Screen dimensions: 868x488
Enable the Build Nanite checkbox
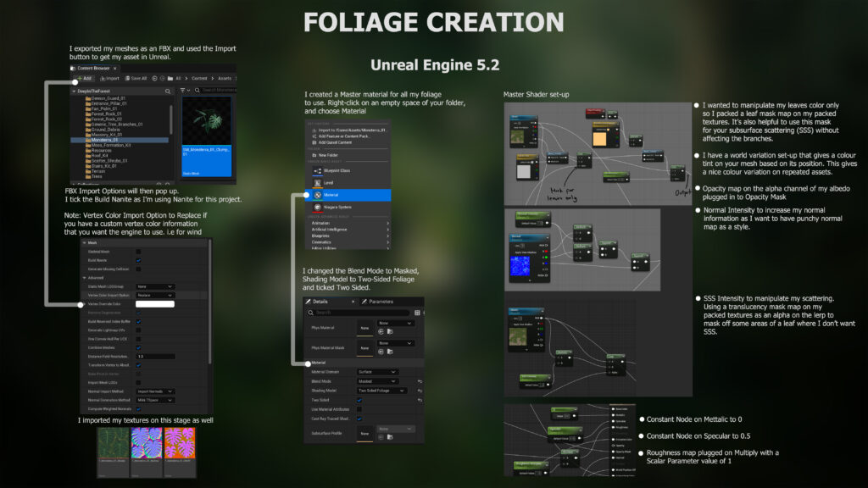pos(139,260)
